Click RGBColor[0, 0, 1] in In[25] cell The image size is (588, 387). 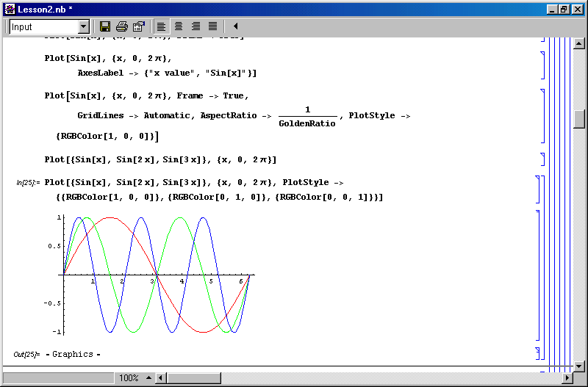pos(324,197)
